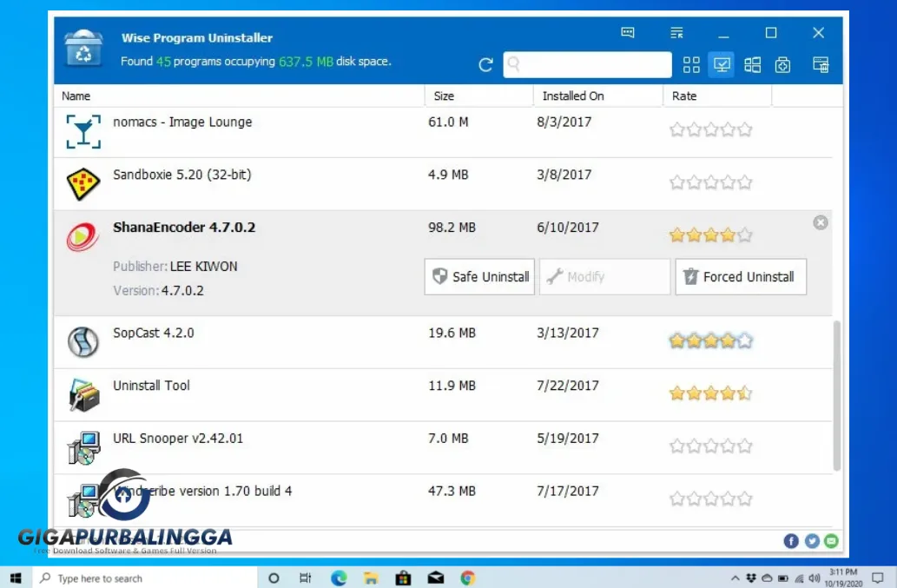Viewport: 897px width, 588px height.
Task: Rate the 47.3 MB program's stars
Action: pyautogui.click(x=710, y=499)
